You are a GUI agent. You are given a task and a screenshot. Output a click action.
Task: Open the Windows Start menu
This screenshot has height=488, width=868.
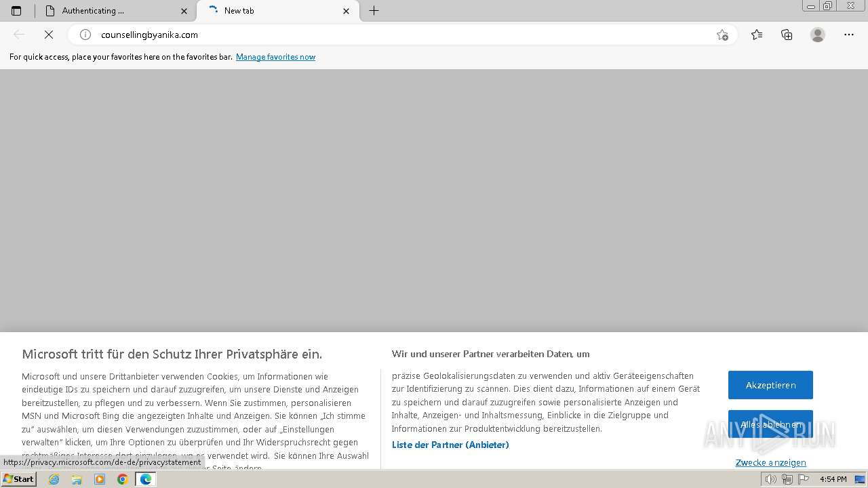(x=19, y=479)
